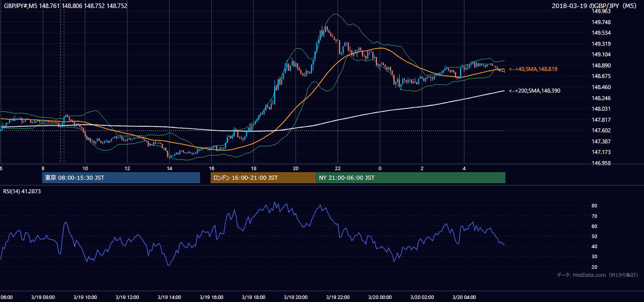The image size is (644, 302).
Task: Click the white 200 SMA 148.390 label
Action: [535, 91]
